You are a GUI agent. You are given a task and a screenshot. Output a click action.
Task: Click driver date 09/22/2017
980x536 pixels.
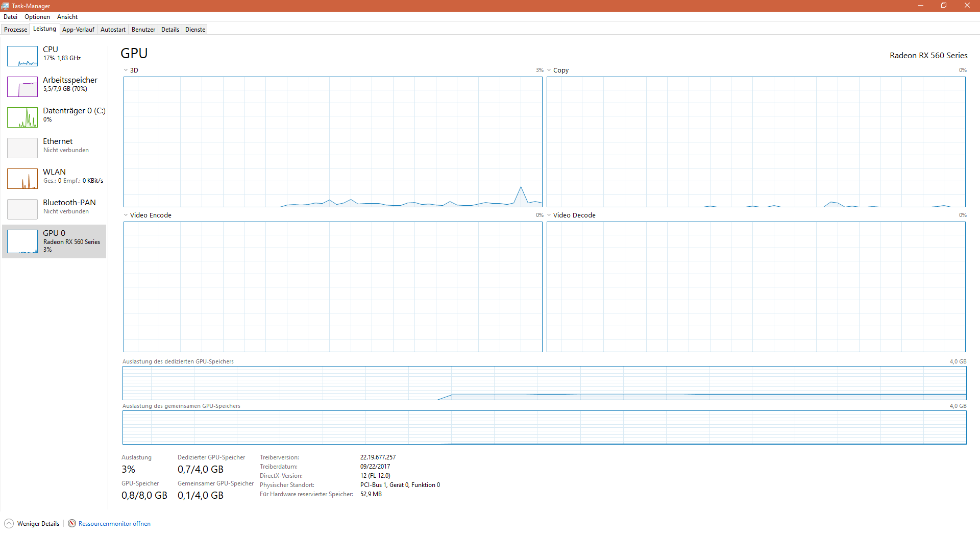(x=375, y=467)
